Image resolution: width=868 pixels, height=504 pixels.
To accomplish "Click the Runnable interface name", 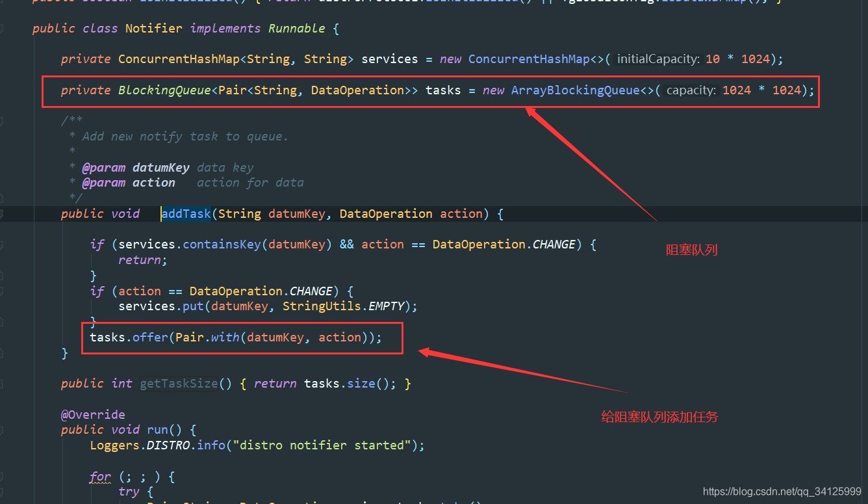I will (x=296, y=29).
